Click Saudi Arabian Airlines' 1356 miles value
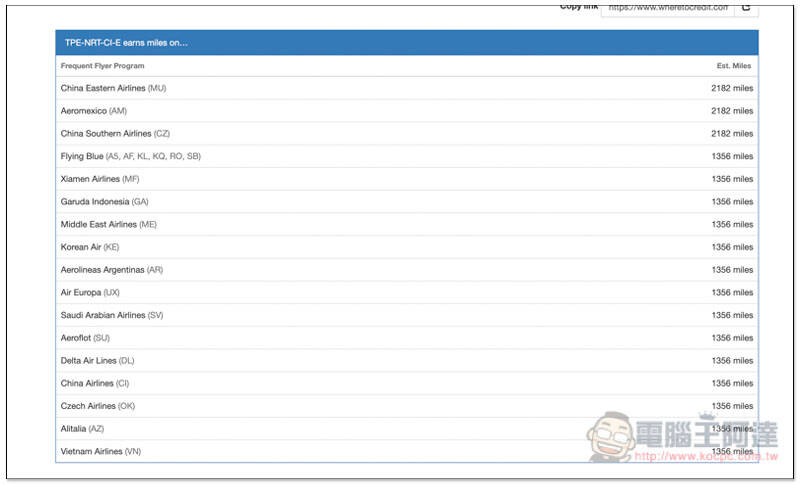 point(732,315)
